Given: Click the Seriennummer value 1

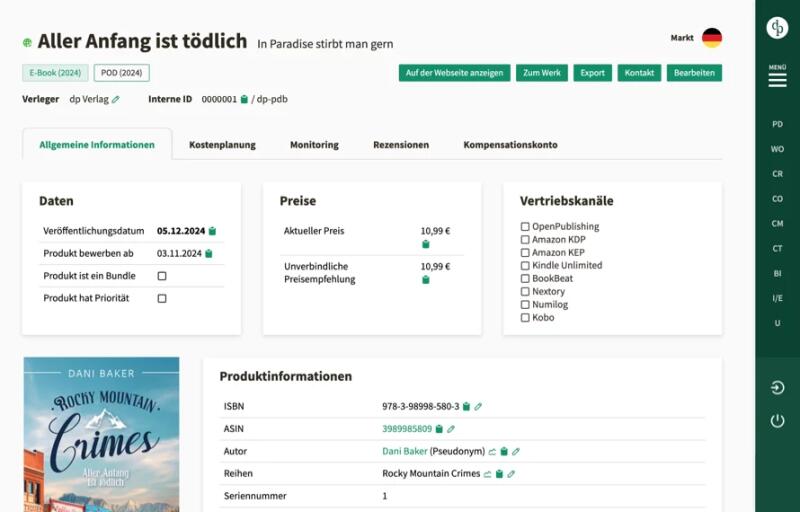Looking at the screenshot, I should 385,496.
